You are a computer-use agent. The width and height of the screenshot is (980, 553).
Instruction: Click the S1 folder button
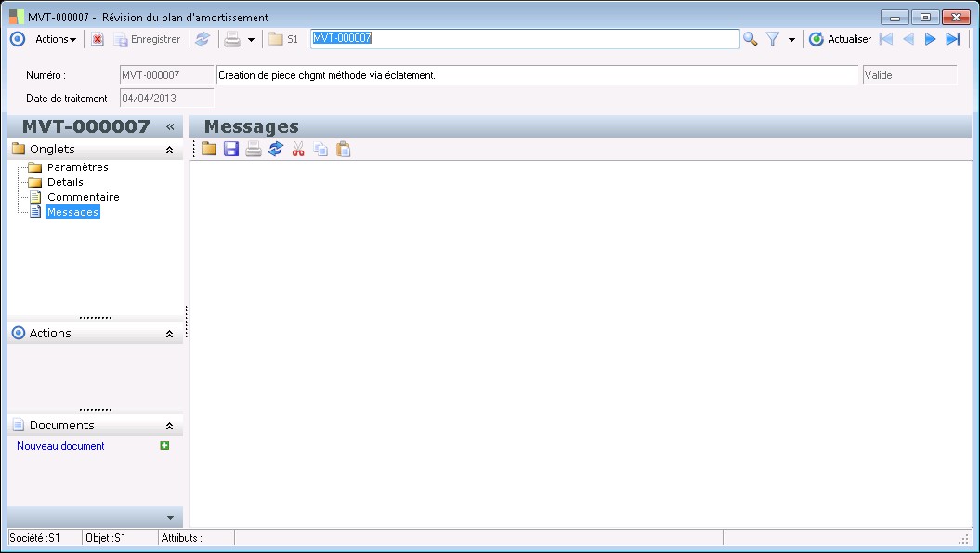click(283, 39)
